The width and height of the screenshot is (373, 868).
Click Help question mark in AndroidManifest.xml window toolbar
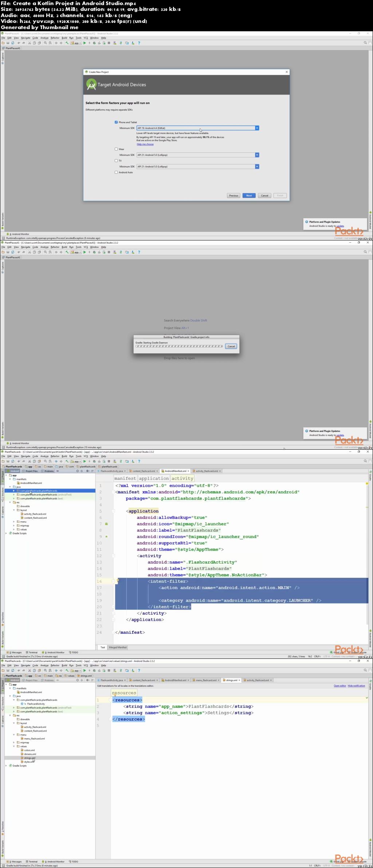[139, 461]
